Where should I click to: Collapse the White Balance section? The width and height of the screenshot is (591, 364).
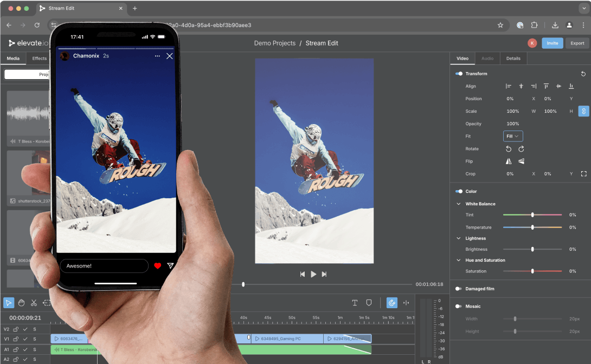click(x=458, y=204)
